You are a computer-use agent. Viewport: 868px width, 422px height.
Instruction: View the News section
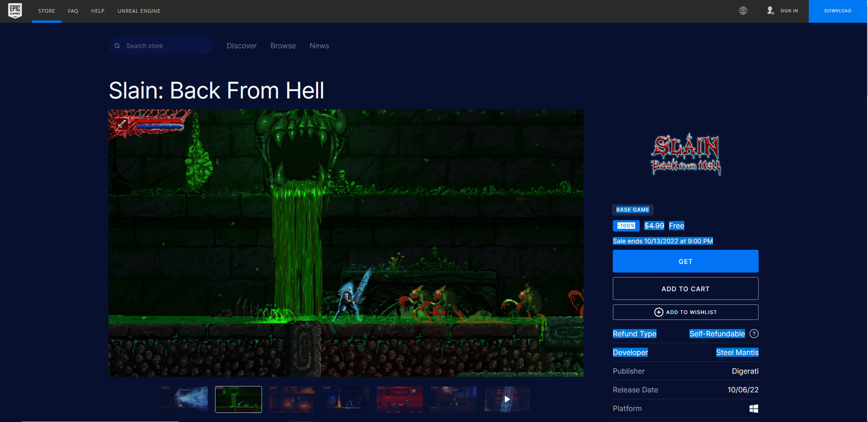319,46
